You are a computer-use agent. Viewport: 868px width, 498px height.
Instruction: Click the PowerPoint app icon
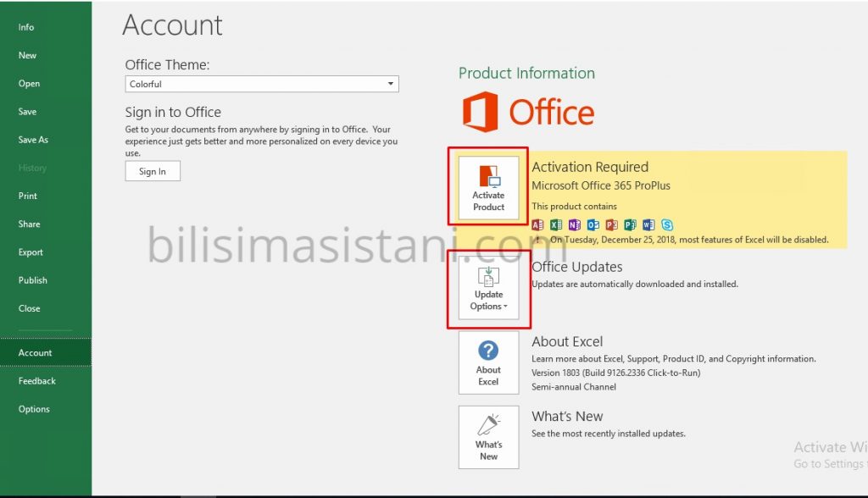coord(612,224)
